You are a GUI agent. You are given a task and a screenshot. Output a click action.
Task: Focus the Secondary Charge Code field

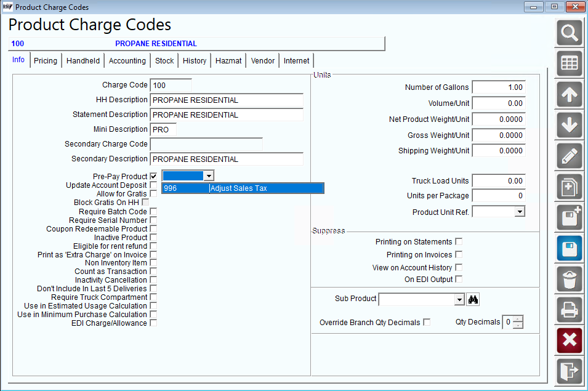[x=206, y=144]
